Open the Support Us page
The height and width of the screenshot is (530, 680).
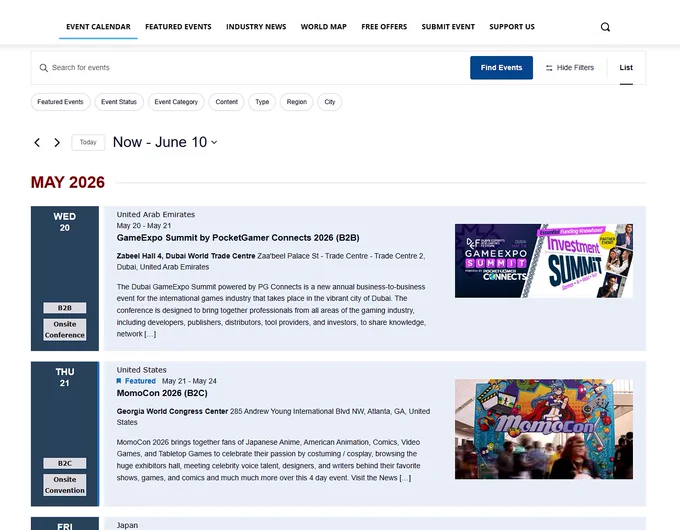512,27
